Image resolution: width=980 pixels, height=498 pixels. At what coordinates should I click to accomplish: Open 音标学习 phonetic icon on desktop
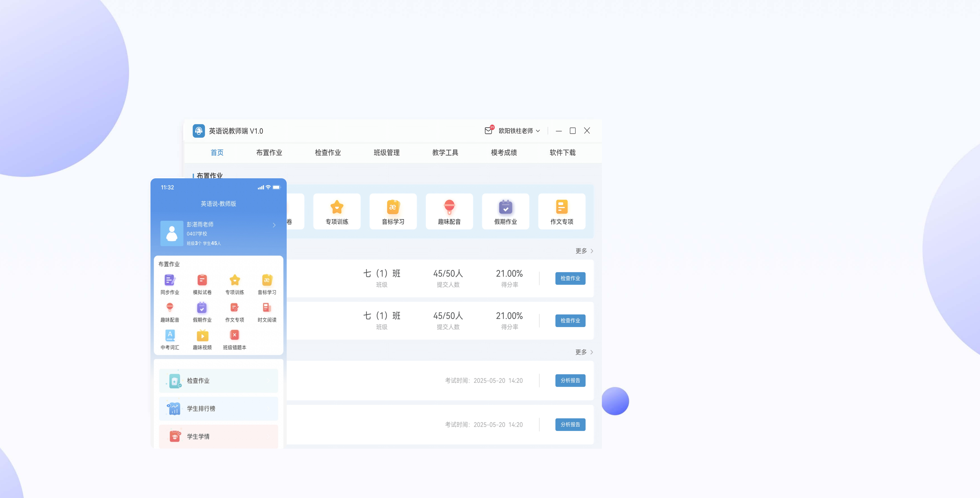pyautogui.click(x=393, y=211)
